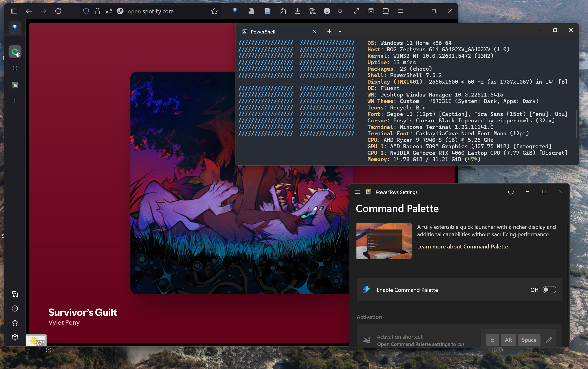Click the Space key in activation shortcut
Screen dimensions: 588x369
click(529, 340)
